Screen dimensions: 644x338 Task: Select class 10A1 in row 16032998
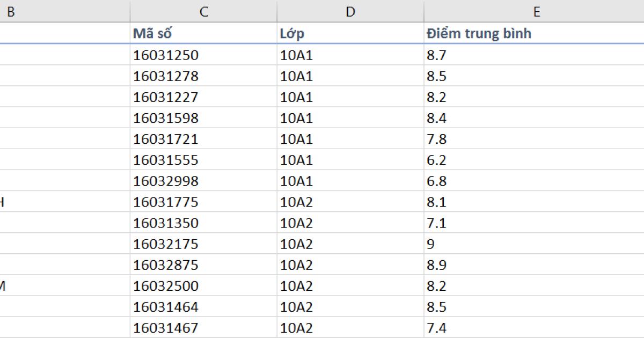click(x=350, y=180)
